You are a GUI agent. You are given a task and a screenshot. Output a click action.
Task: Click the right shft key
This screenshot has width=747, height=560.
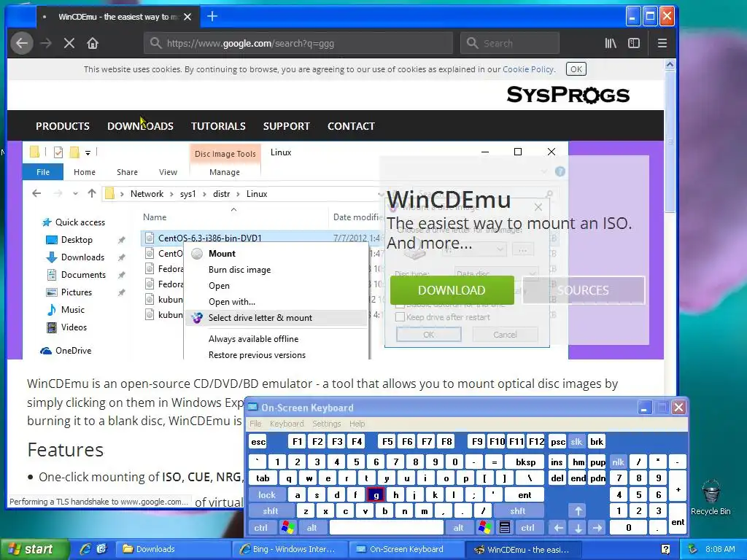[x=518, y=511]
